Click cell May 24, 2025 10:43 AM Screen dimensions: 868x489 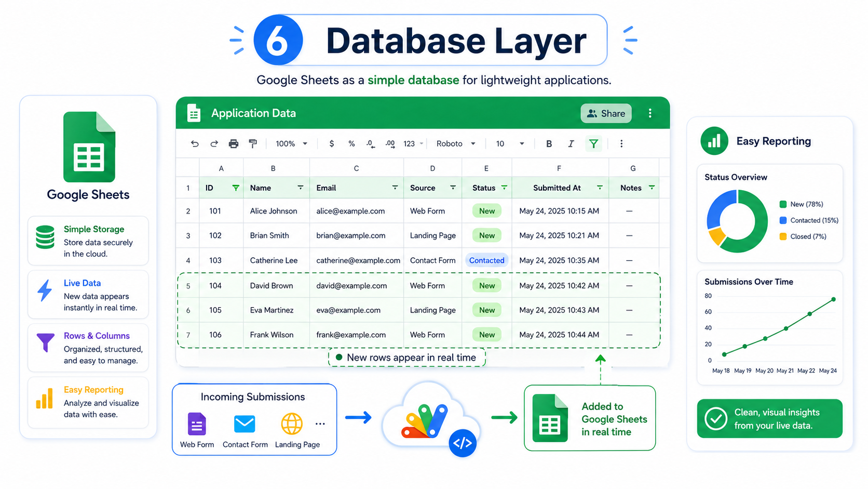tap(559, 310)
